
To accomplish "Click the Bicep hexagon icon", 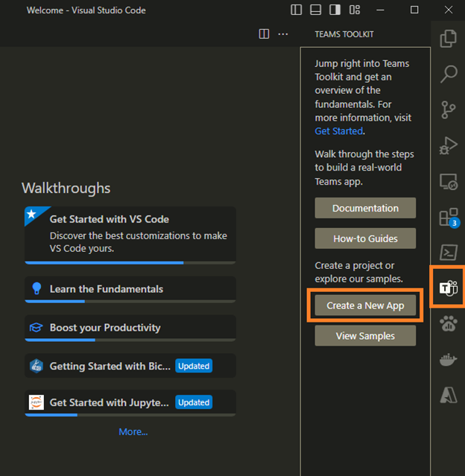I will click(37, 366).
